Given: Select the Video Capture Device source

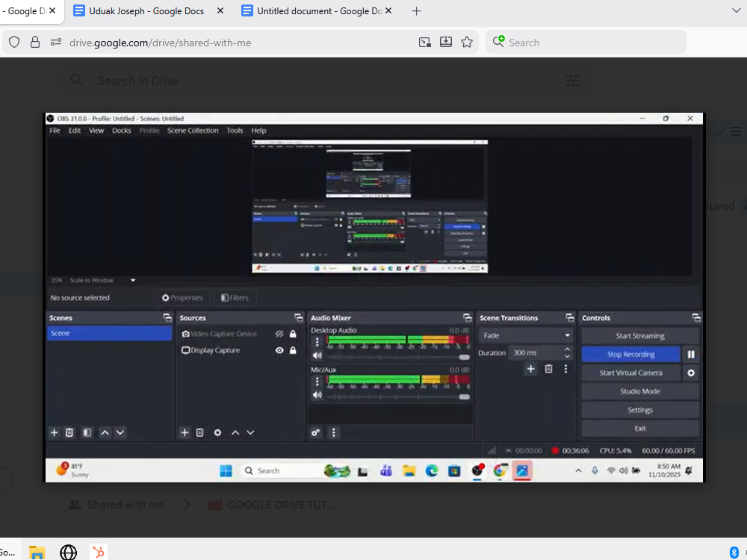Looking at the screenshot, I should [x=223, y=335].
